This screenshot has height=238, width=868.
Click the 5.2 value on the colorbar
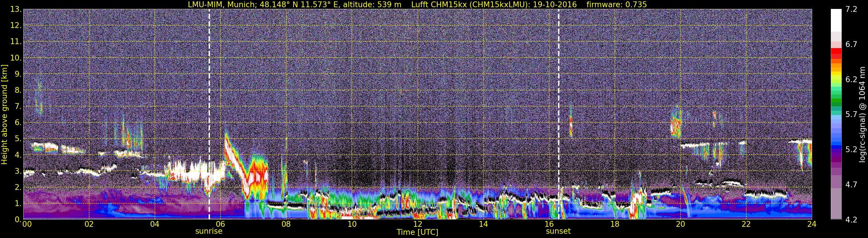coord(851,150)
